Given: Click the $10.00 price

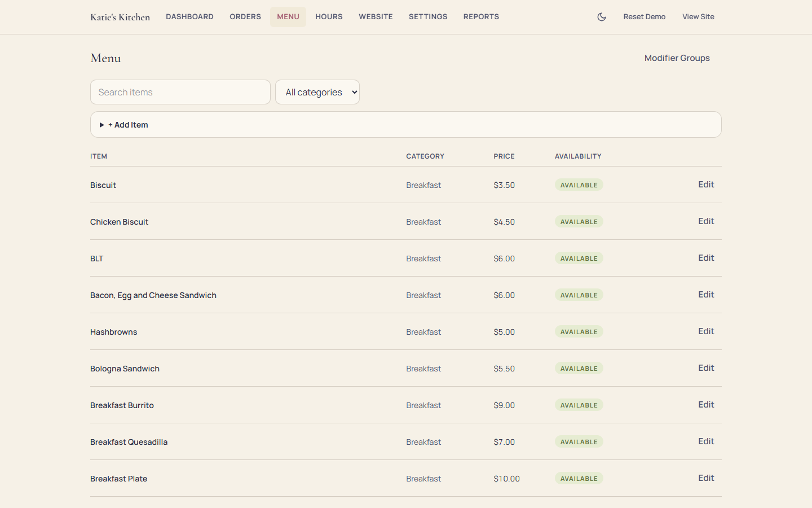Looking at the screenshot, I should (506, 479).
